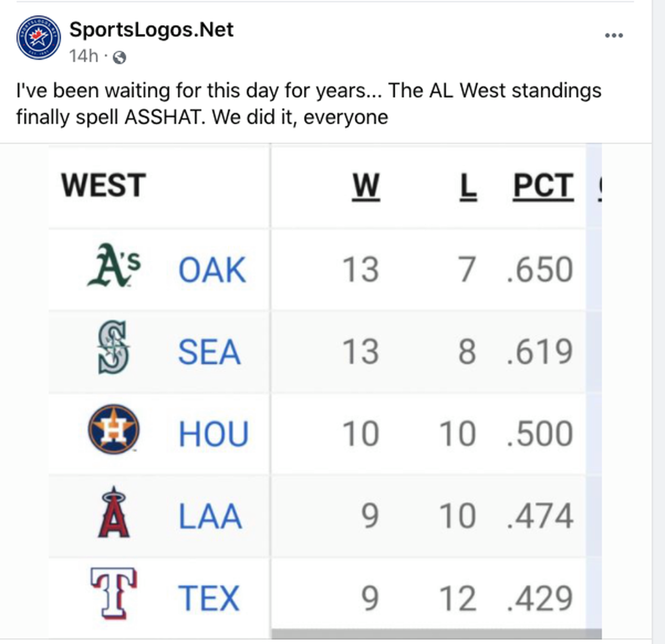Click the WEST division header

(x=104, y=185)
